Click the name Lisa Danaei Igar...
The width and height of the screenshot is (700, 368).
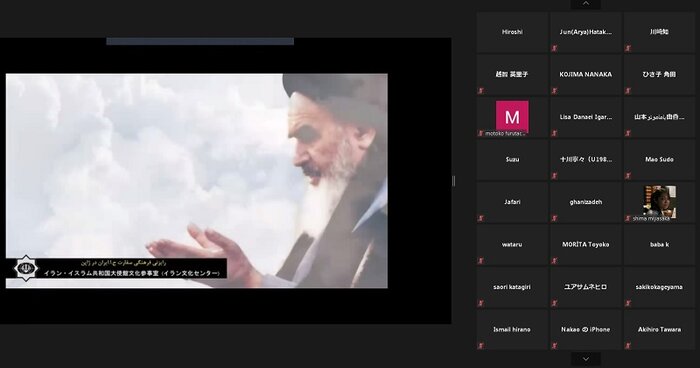(x=586, y=117)
